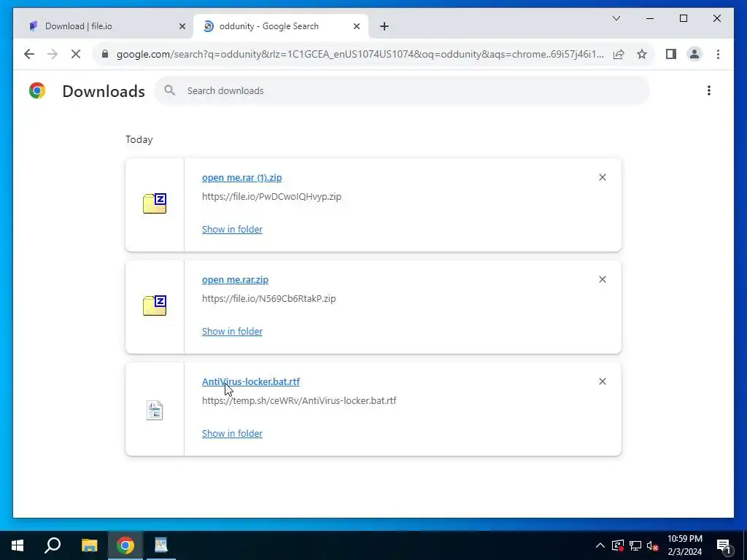
Task: Remove open me.rar.zip from list
Action: [x=602, y=279]
